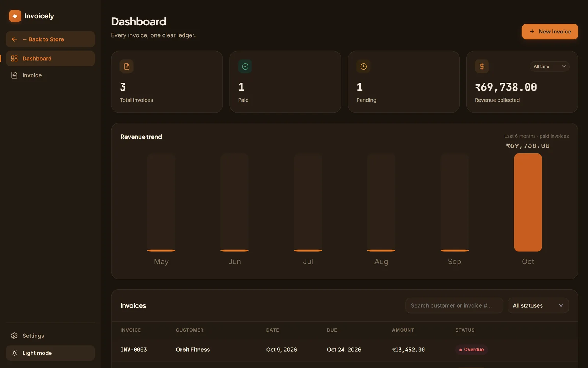Image resolution: width=588 pixels, height=368 pixels.
Task: Open the Settings menu item
Action: (50, 336)
